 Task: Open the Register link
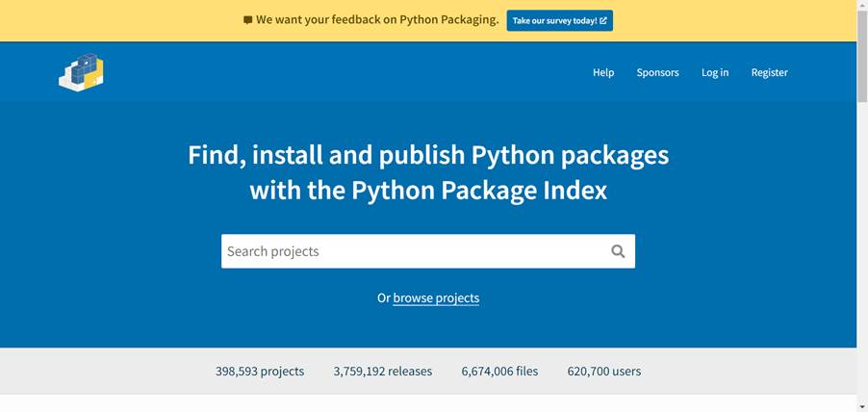coord(770,72)
